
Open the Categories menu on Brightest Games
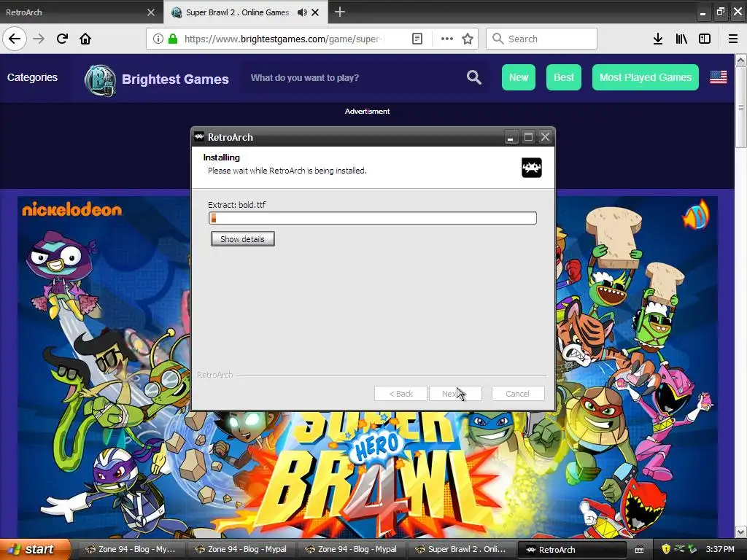click(32, 77)
